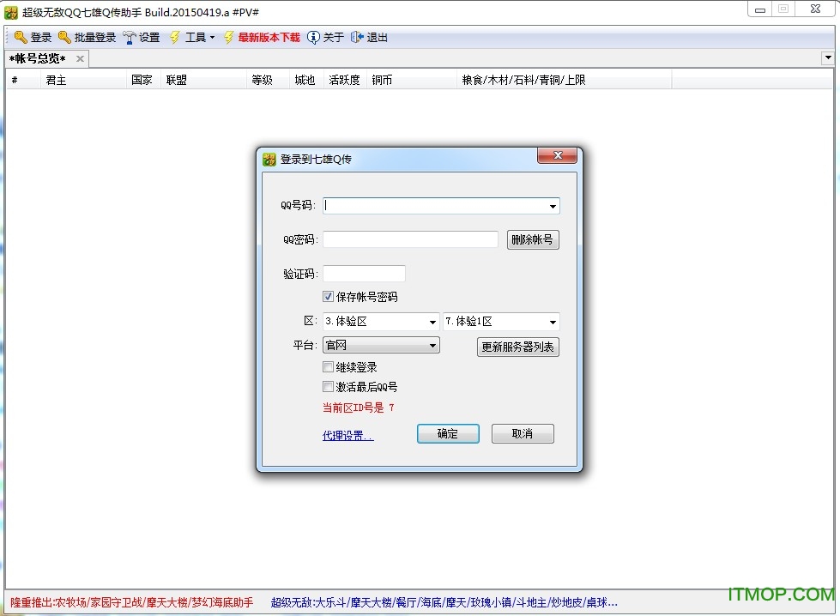Enable the 继续登录 checkbox

[329, 367]
